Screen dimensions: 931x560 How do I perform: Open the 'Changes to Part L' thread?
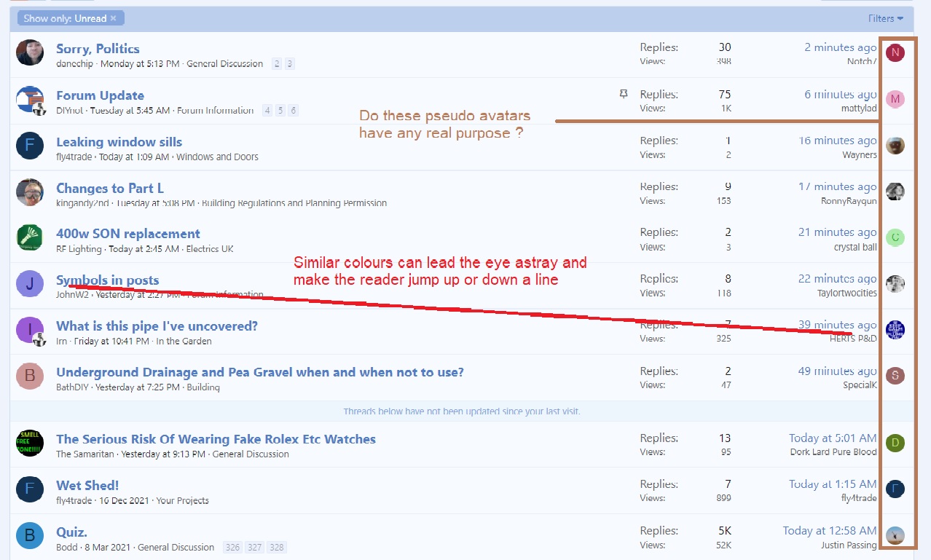pos(110,188)
